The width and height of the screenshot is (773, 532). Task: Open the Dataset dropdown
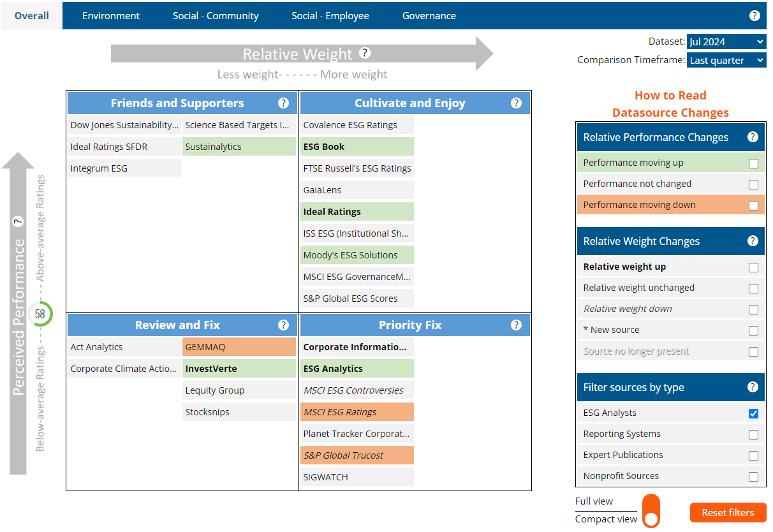(726, 42)
